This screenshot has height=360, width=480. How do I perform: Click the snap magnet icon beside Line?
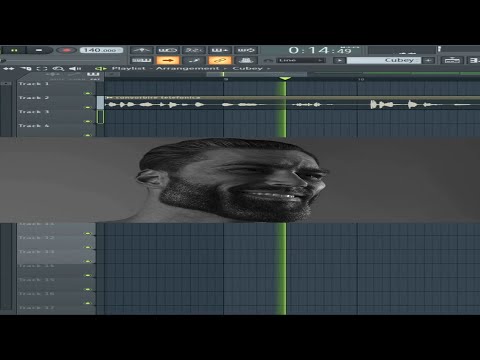pyautogui.click(x=269, y=61)
